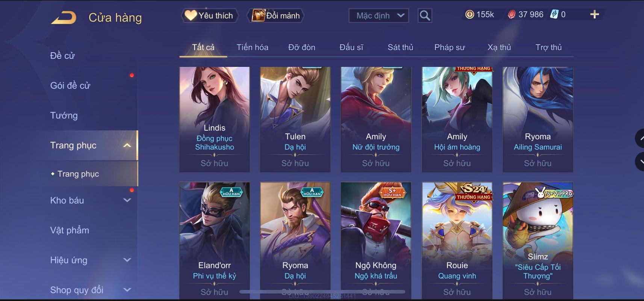Click the upper arrow handle at the right edge
The image size is (644, 301).
639,138
